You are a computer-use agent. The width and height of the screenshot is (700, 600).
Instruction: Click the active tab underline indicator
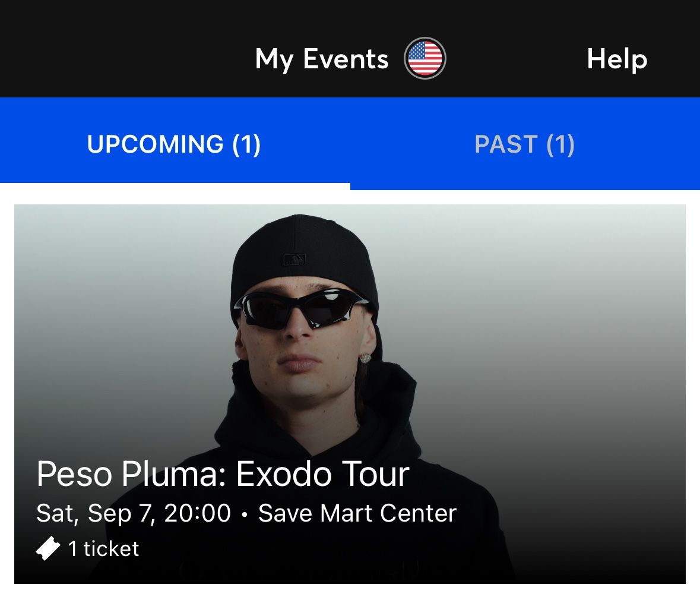176,186
